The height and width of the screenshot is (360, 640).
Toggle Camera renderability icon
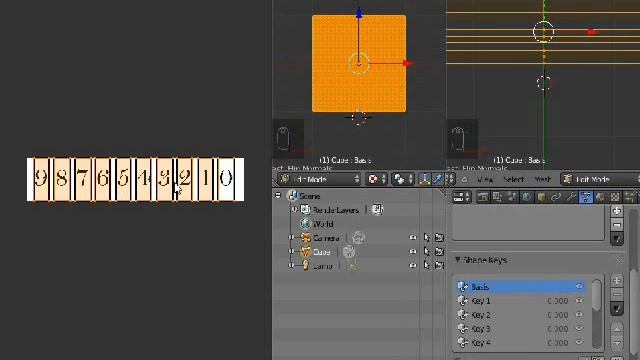point(439,238)
